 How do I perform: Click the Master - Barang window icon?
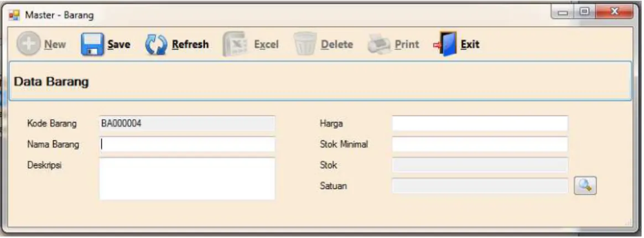click(x=14, y=15)
